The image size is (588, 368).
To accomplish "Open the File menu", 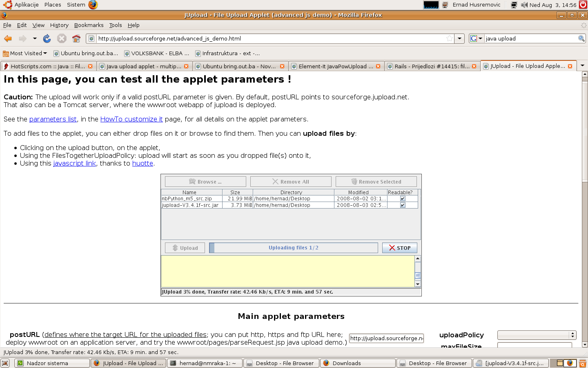I will pyautogui.click(x=7, y=25).
